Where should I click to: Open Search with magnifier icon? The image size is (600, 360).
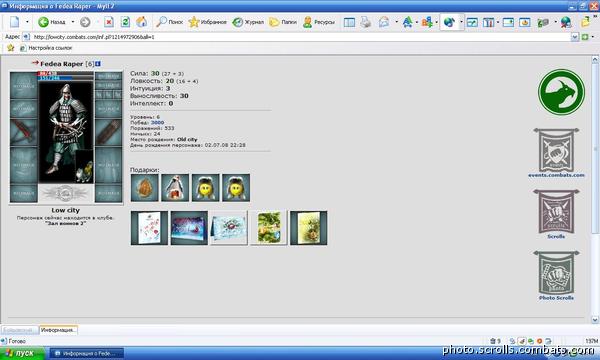coord(169,22)
